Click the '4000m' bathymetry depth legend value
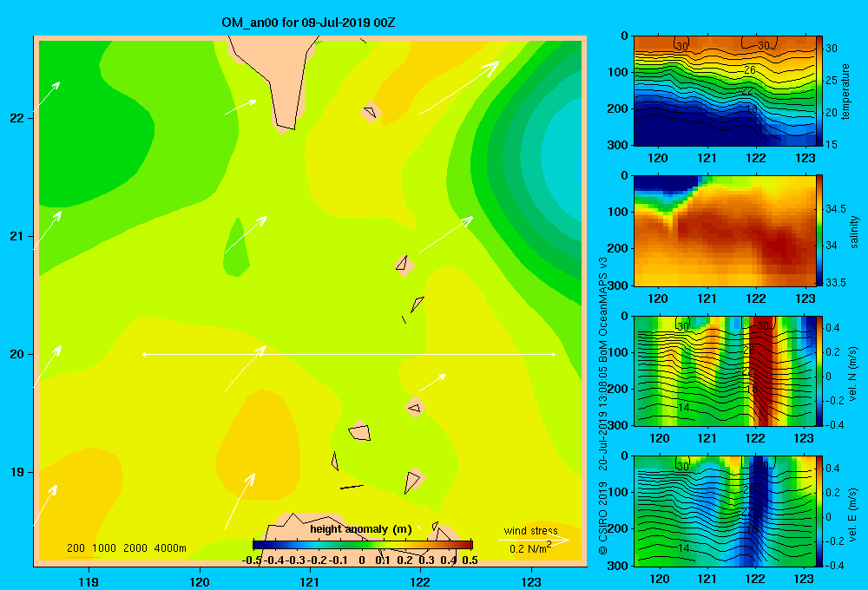This screenshot has width=868, height=590. click(170, 548)
